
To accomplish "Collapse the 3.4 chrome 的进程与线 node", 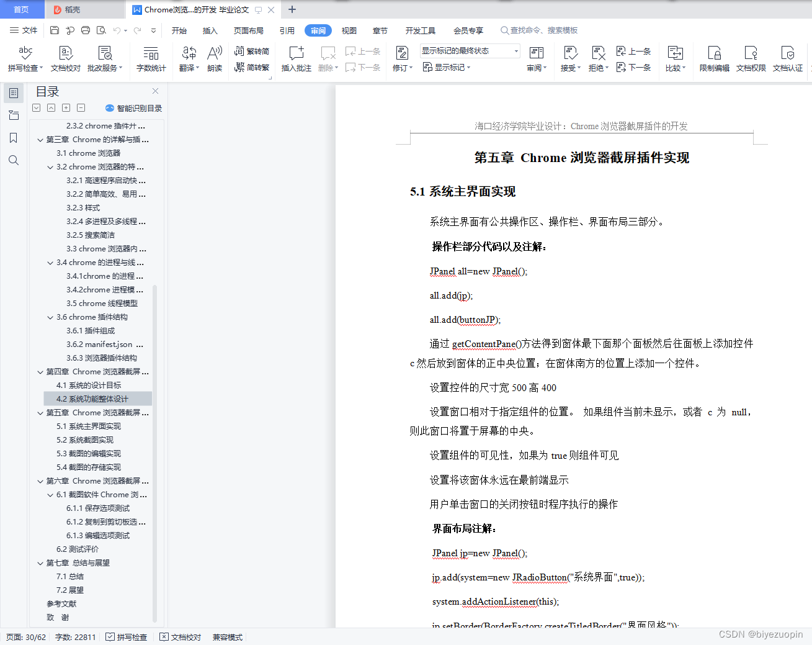I will (50, 263).
